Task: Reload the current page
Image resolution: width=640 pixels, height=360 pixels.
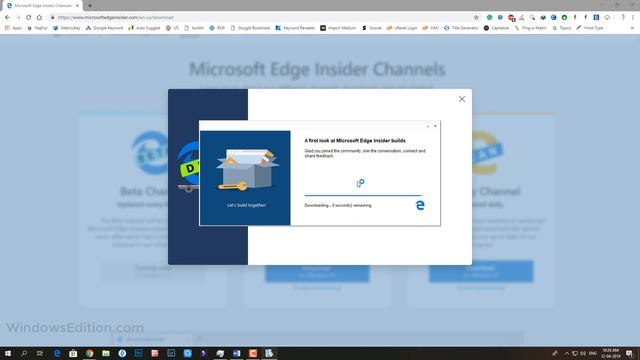Action: [x=29, y=18]
